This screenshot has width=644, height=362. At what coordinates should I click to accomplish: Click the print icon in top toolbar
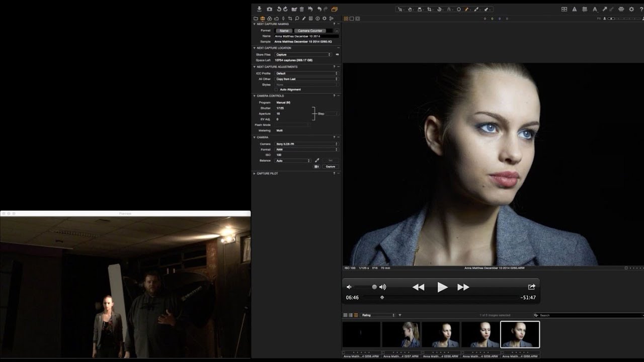[x=621, y=9]
